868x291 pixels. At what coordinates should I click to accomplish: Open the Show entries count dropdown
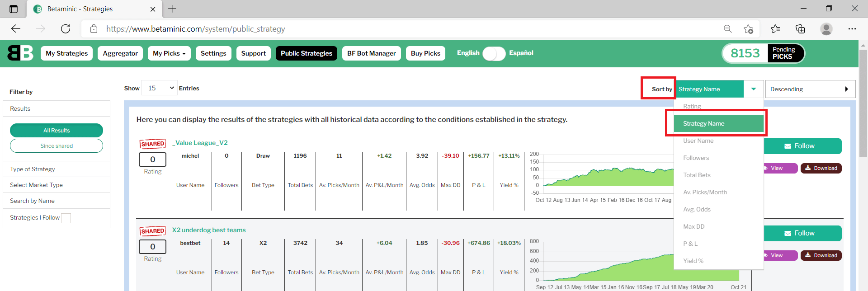159,88
